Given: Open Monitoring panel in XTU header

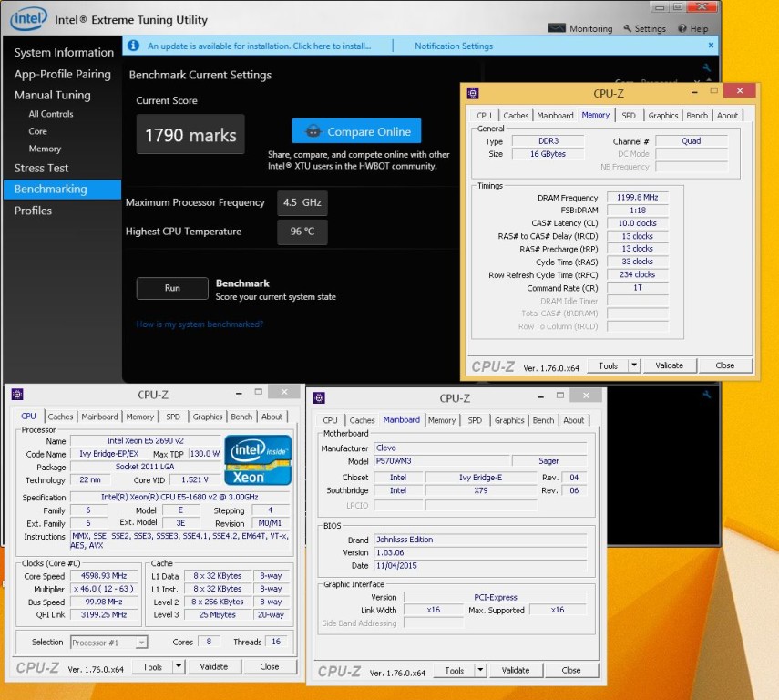Looking at the screenshot, I should pyautogui.click(x=579, y=28).
